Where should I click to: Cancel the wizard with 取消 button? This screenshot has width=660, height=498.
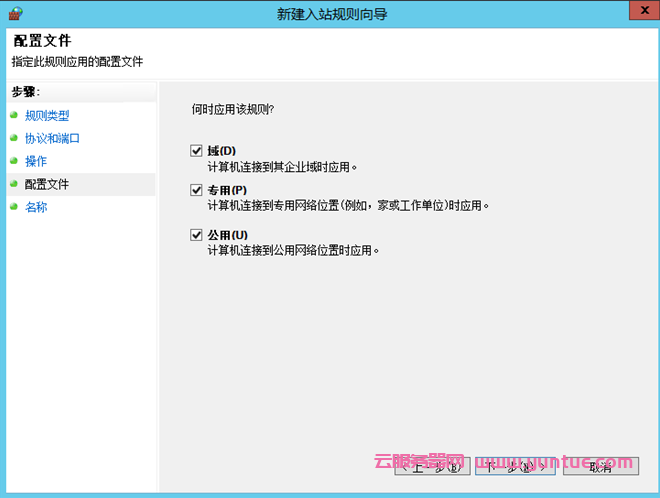pos(600,465)
